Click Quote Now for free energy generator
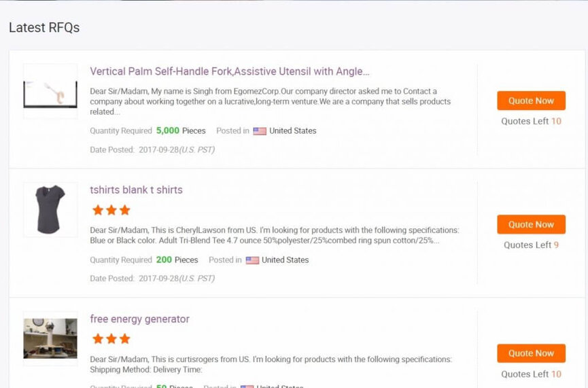Viewport: 588px width, 388px height. pyautogui.click(x=531, y=353)
